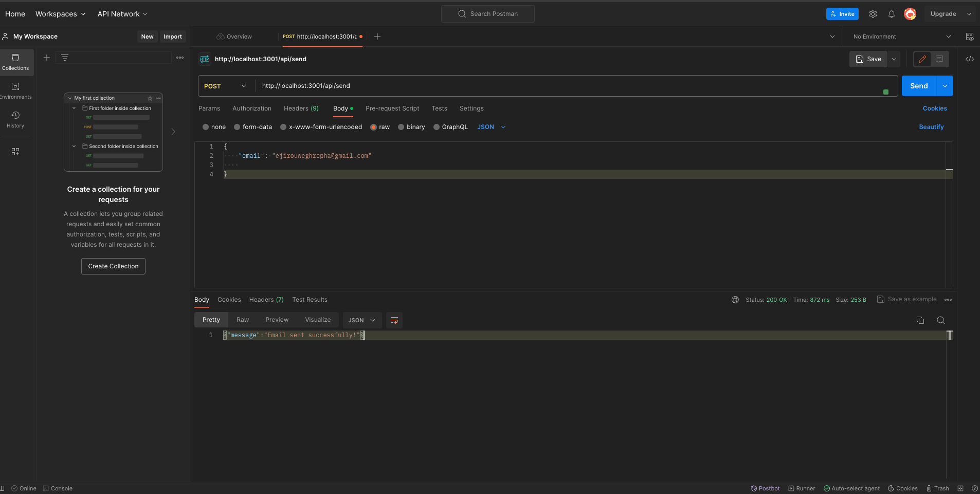Switch to response Headers (7) tab
Viewport: 980px width, 494px height.
[x=266, y=300]
